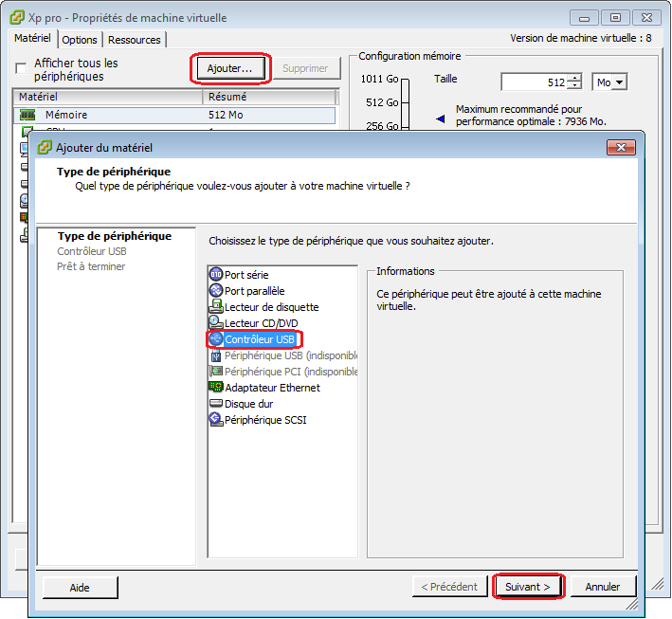
Task: Click the Périphérique SCSI icon
Action: click(216, 419)
